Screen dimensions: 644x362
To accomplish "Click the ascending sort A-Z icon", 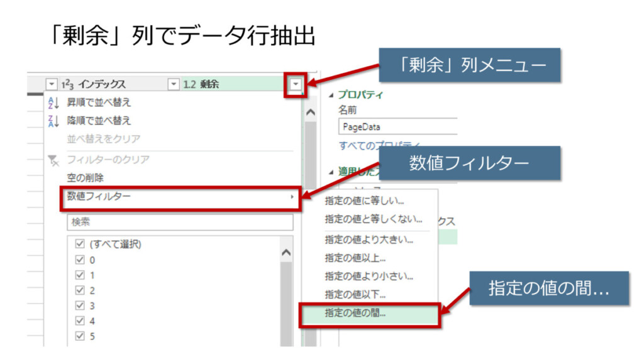I will click(x=53, y=102).
